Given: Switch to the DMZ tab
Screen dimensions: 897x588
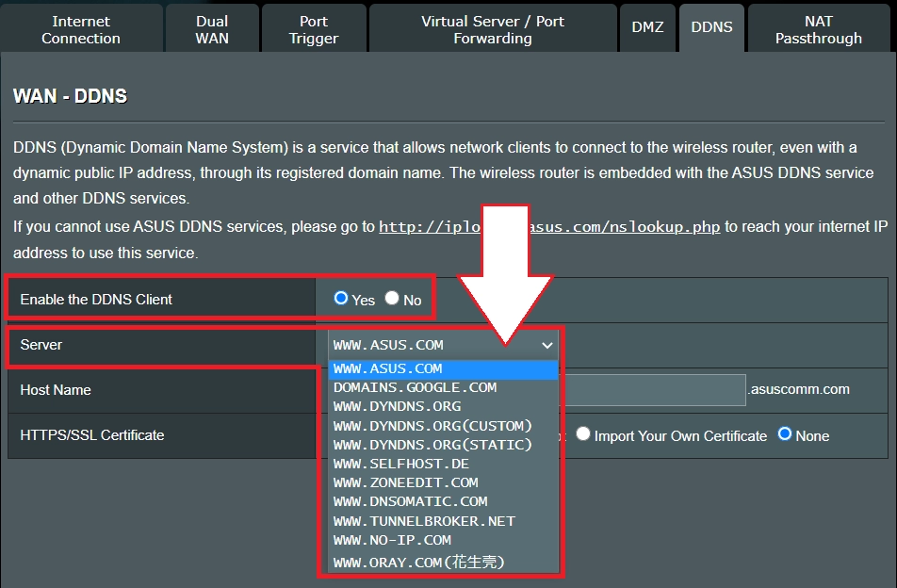Looking at the screenshot, I should pyautogui.click(x=647, y=26).
